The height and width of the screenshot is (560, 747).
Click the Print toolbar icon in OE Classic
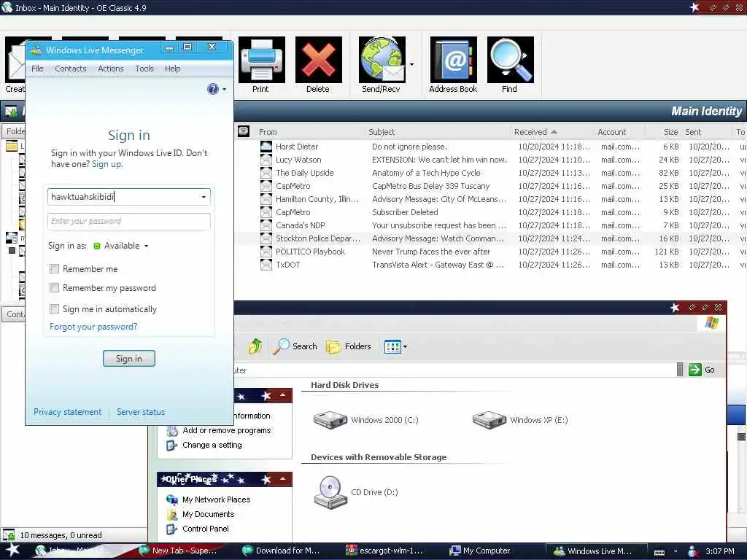click(x=262, y=60)
